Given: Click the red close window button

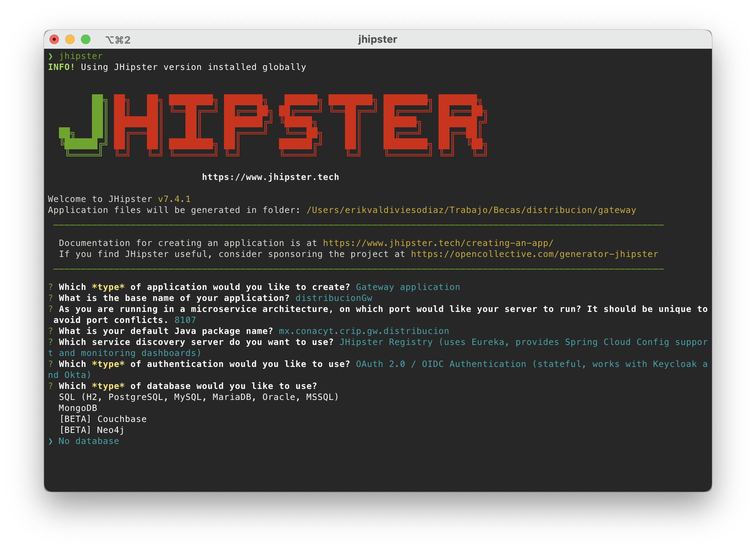Looking at the screenshot, I should [54, 39].
